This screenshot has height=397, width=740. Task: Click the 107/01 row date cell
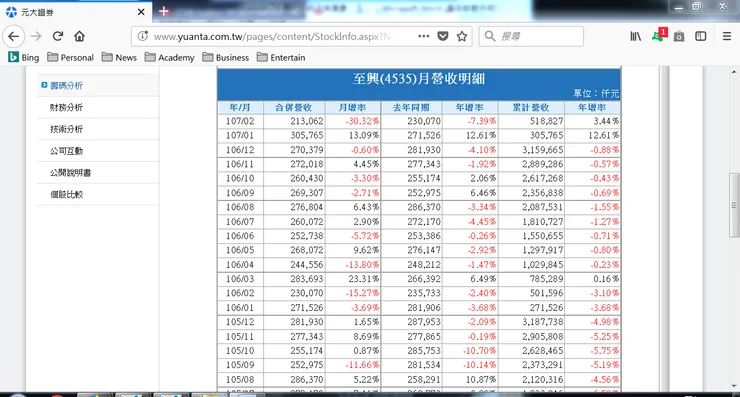(240, 135)
